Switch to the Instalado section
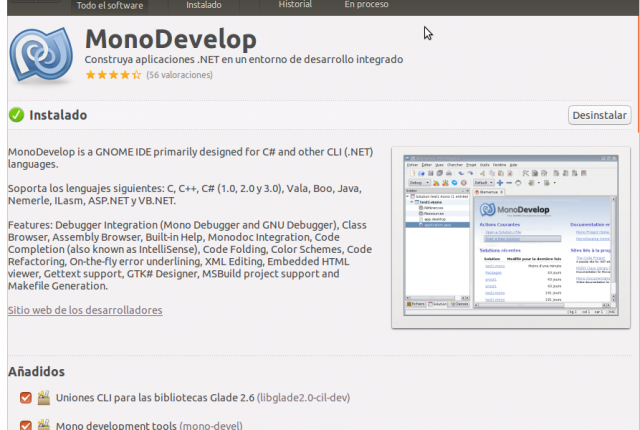This screenshot has height=430, width=640. tap(204, 5)
